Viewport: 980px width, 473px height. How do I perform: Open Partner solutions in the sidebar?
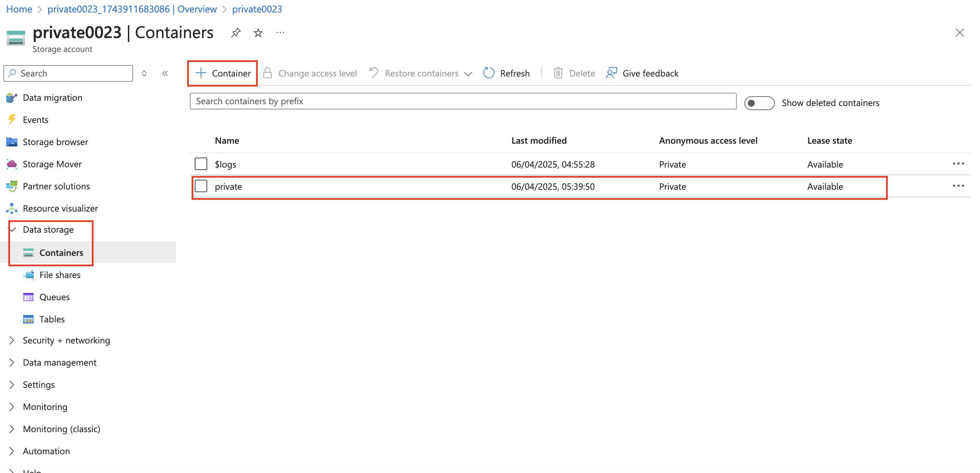pyautogui.click(x=56, y=186)
